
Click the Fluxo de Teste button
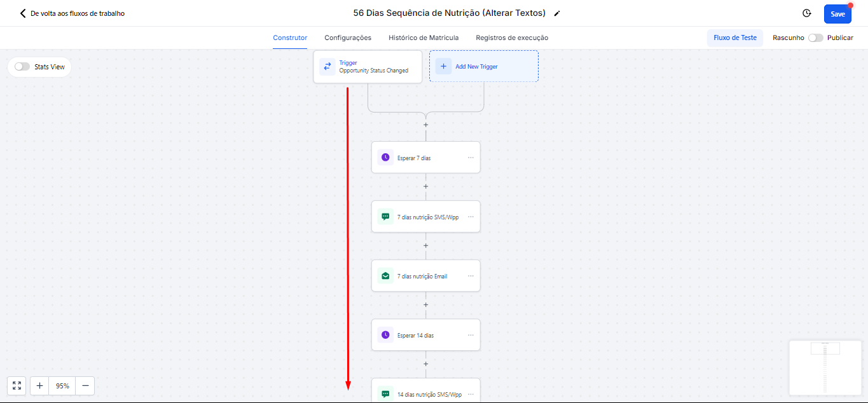pyautogui.click(x=735, y=38)
